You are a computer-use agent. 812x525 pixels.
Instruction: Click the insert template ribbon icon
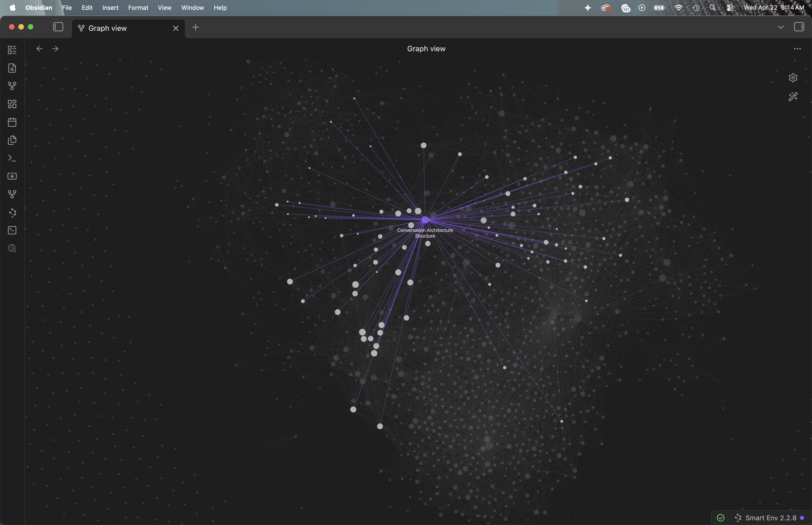click(12, 140)
